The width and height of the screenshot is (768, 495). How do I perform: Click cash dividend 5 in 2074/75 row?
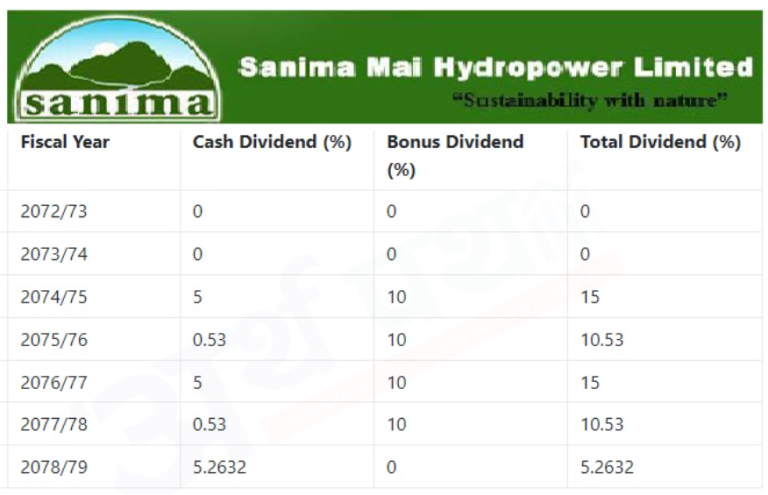click(197, 297)
